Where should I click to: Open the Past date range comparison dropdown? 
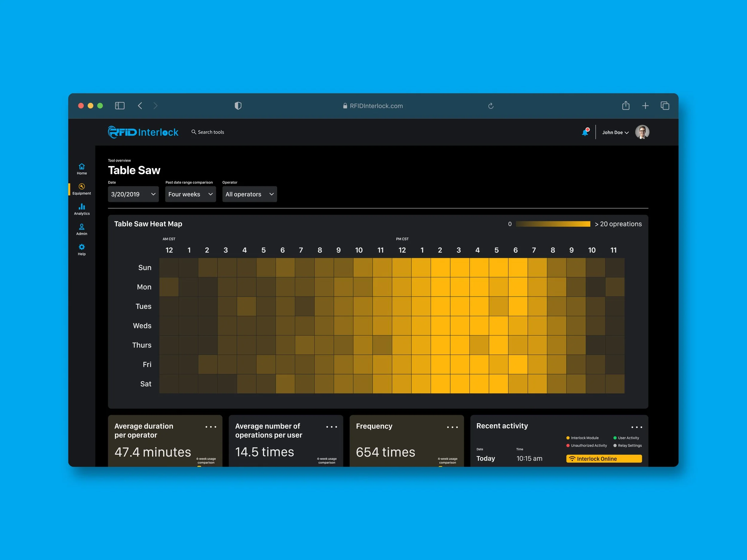click(x=190, y=194)
